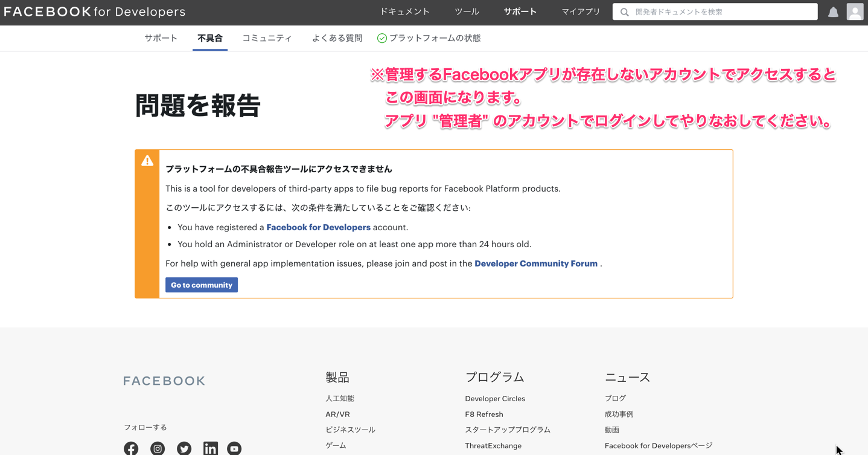Screen dimensions: 868x455
Task: Open the user profile avatar
Action: (x=855, y=11)
